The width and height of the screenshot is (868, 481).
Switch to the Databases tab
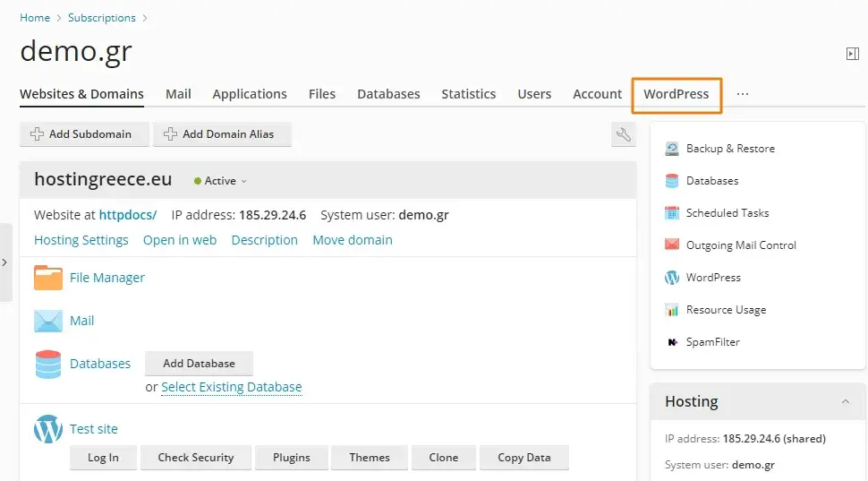pos(388,94)
